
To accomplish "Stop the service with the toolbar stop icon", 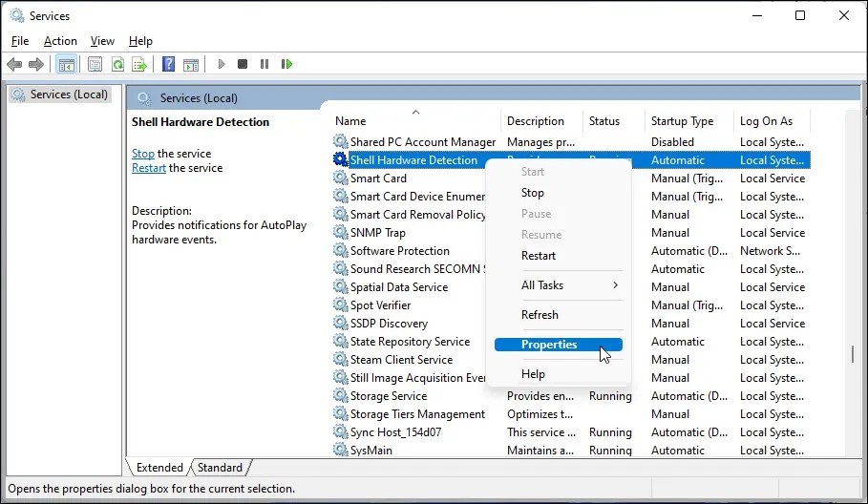I will pos(243,64).
